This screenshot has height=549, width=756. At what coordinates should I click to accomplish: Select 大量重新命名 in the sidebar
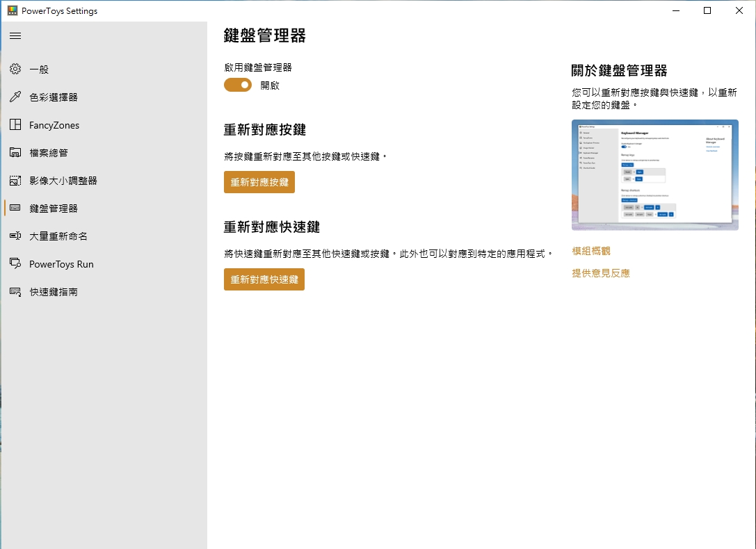[104, 236]
